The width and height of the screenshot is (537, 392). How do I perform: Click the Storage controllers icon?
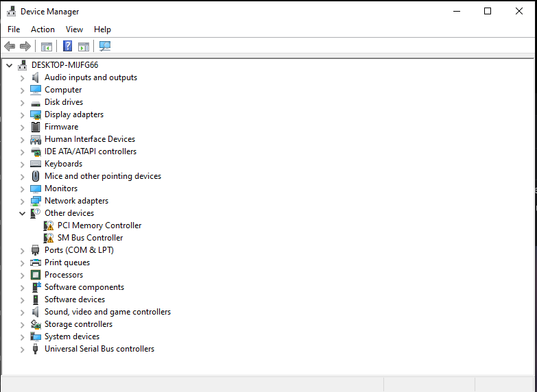(35, 324)
